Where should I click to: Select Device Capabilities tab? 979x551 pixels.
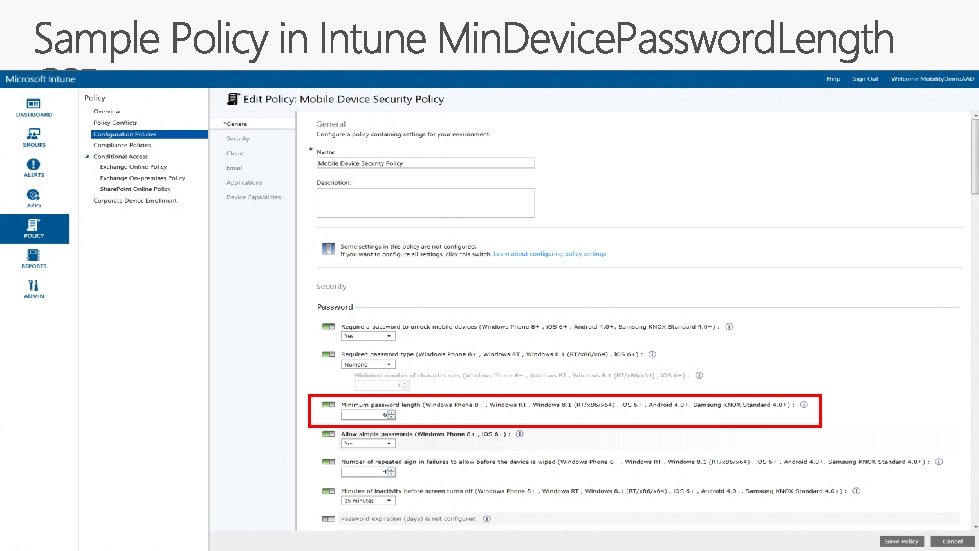[x=253, y=197]
